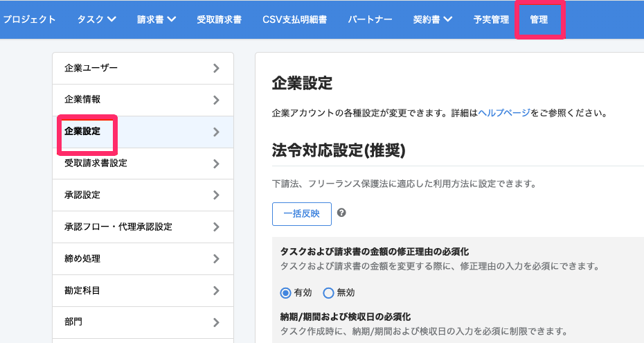Select 企業設定 in the sidebar
This screenshot has height=343, width=644.
click(x=143, y=132)
